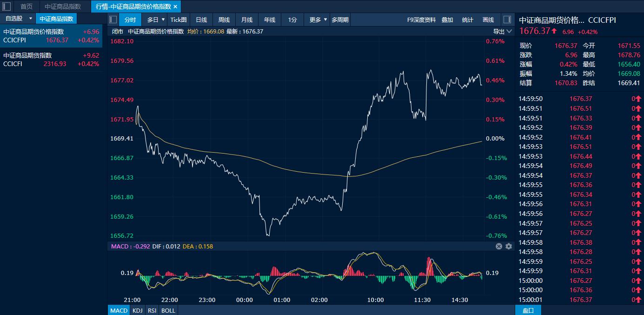
Task: Click the 最低 1656.40 value
Action: (x=629, y=64)
